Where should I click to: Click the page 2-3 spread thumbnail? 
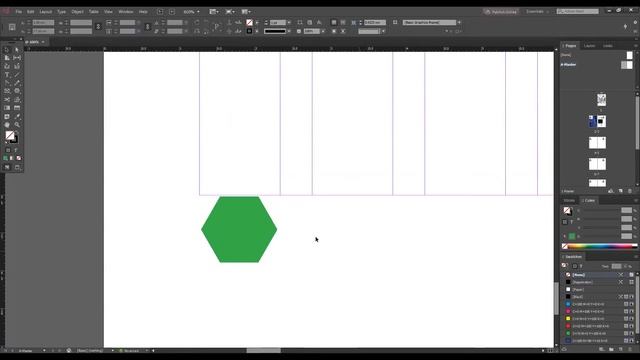[597, 121]
